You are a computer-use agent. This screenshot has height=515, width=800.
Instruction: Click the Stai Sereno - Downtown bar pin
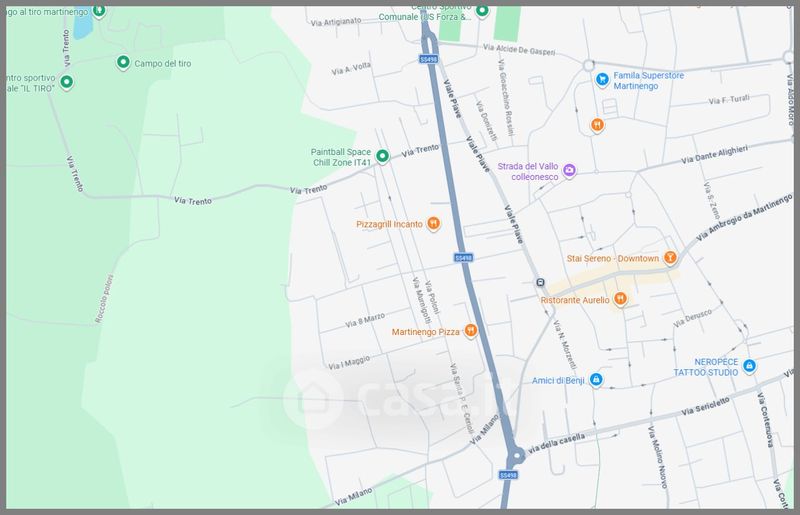(x=671, y=258)
